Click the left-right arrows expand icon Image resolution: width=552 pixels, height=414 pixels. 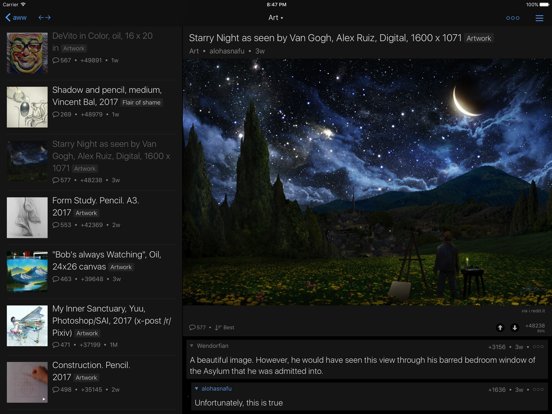pos(44,18)
